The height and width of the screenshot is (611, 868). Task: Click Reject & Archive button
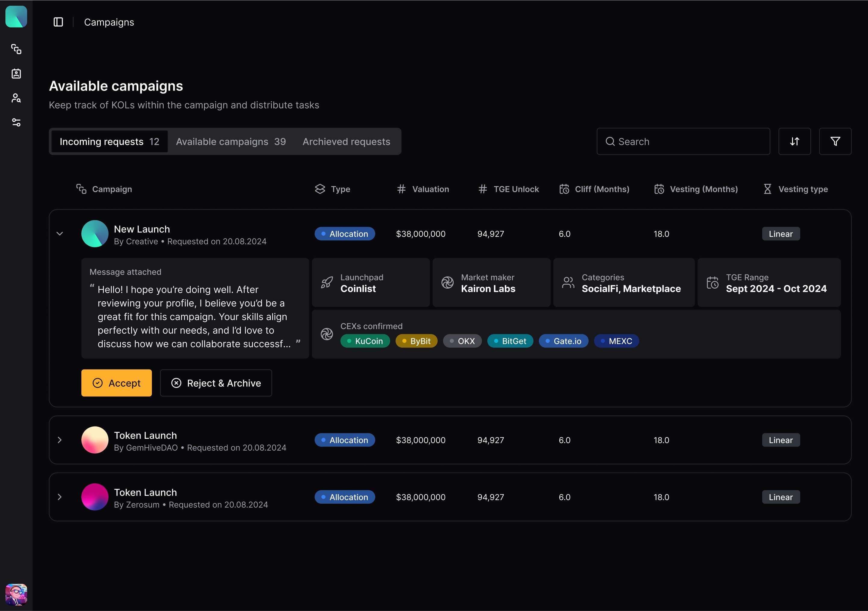point(216,383)
